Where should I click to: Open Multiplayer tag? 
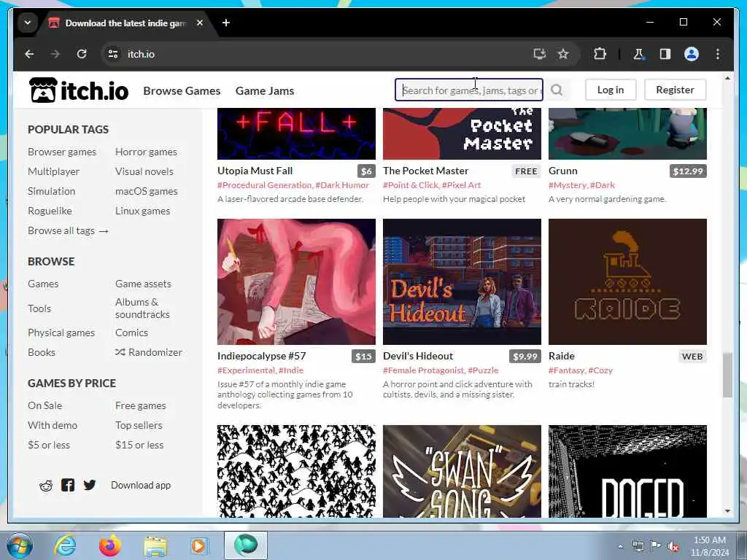tap(54, 171)
